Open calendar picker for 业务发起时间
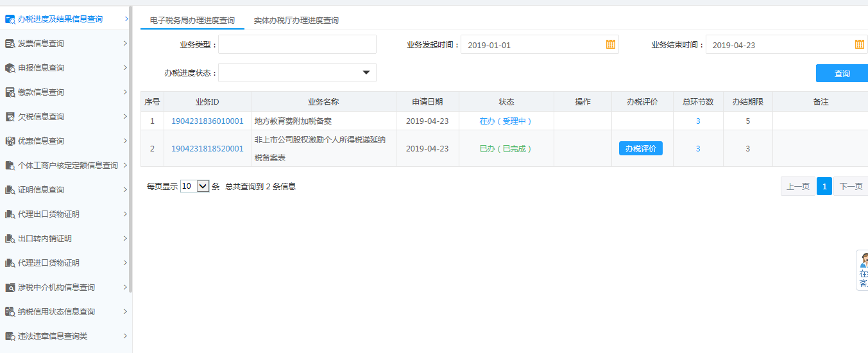Image resolution: width=868 pixels, height=353 pixels. (x=611, y=44)
